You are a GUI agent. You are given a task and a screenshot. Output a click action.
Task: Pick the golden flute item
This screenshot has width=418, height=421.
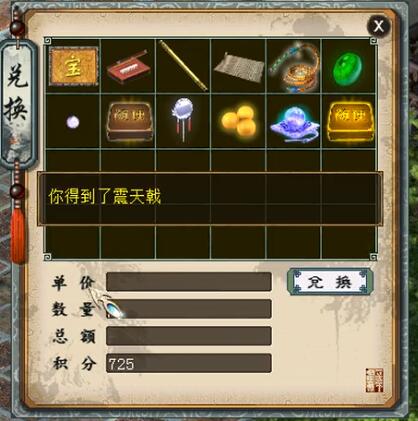(x=183, y=66)
